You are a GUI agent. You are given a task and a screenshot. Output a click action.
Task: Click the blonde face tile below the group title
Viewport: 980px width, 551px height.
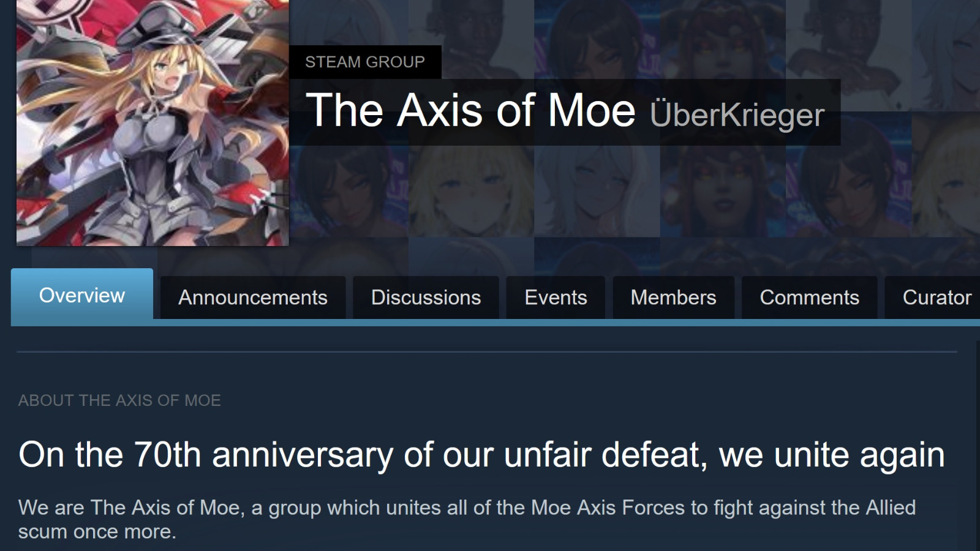click(x=471, y=191)
